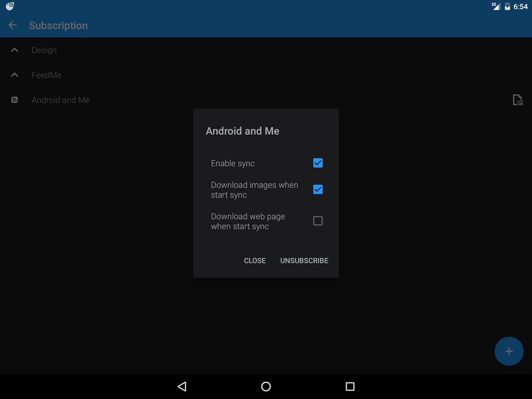
Task: Click the 3G signal indicator
Action: click(496, 6)
